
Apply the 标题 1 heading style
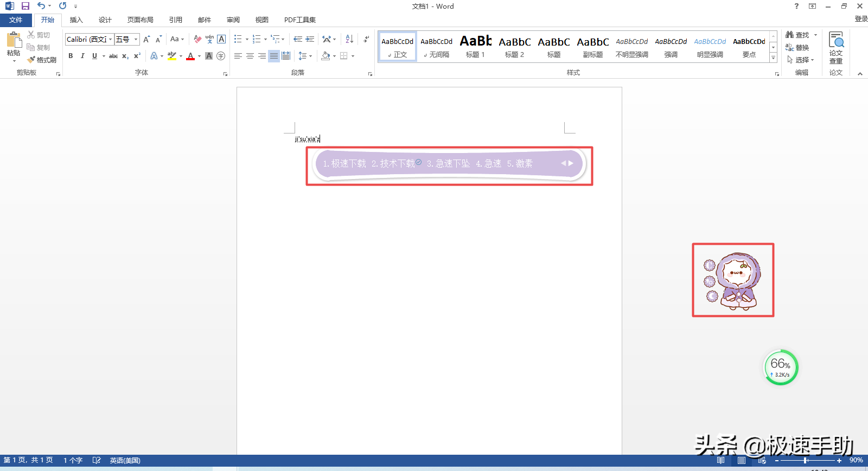[x=476, y=46]
